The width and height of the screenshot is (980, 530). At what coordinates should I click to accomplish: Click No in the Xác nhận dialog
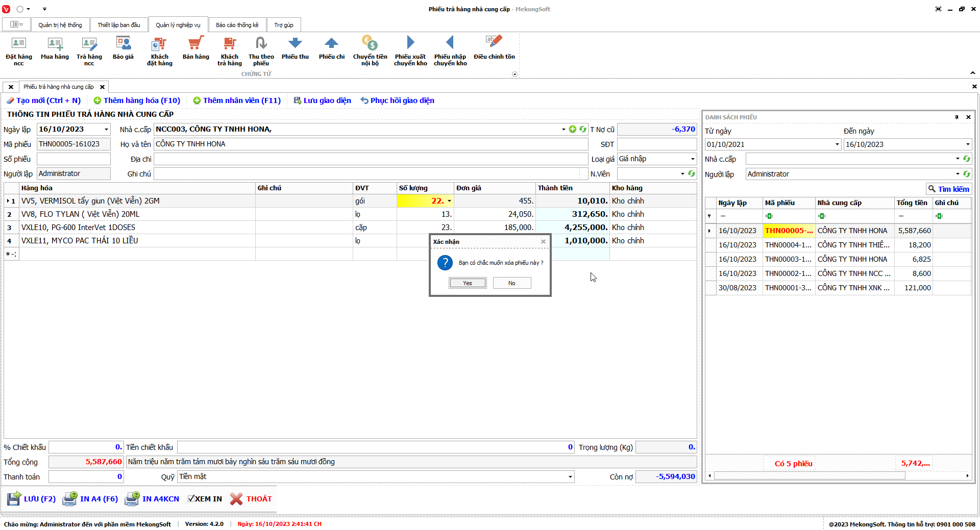tap(511, 283)
